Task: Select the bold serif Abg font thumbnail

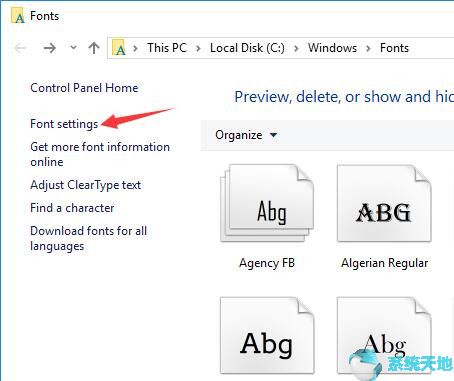Action: [267, 335]
